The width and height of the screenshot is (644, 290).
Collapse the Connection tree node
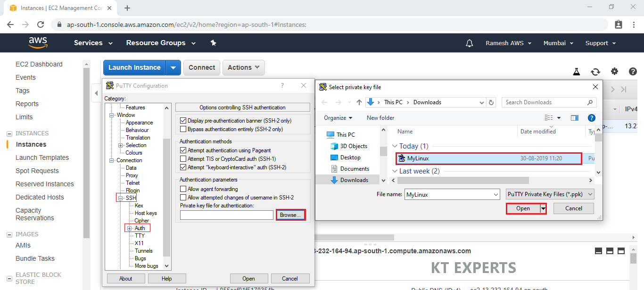point(112,160)
